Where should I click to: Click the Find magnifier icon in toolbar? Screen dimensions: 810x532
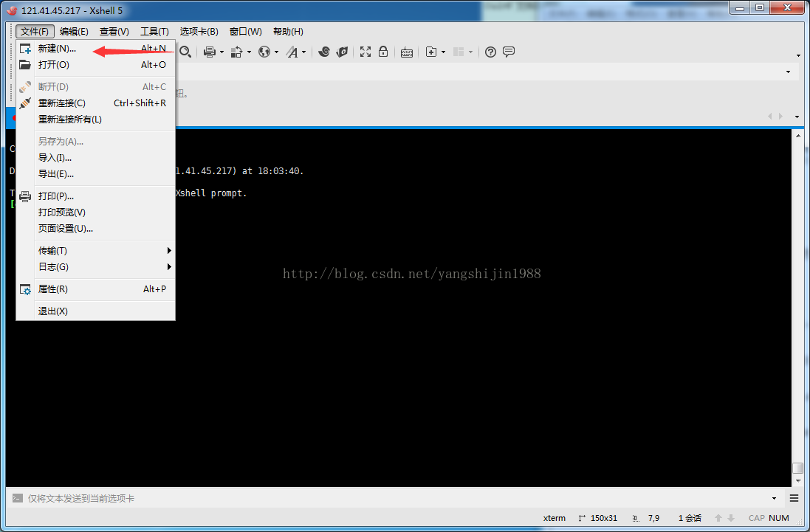[185, 52]
